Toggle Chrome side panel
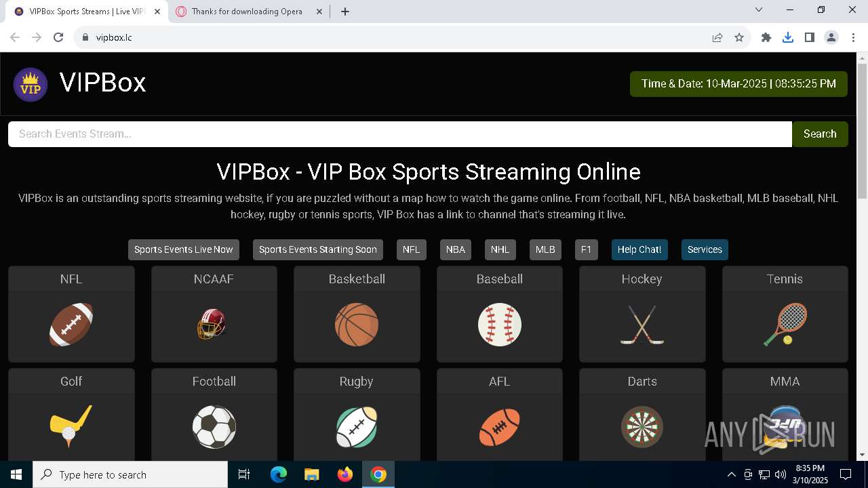This screenshot has width=868, height=488. point(810,37)
